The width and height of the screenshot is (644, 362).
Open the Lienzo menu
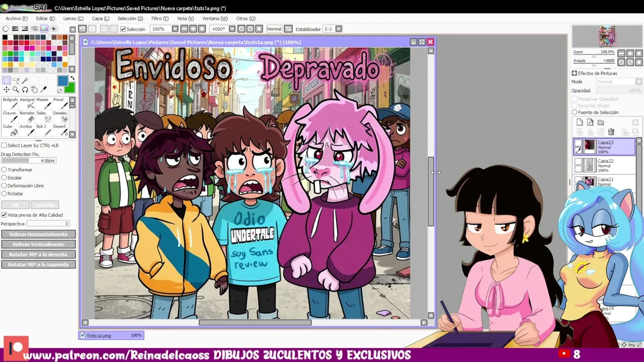coord(73,19)
